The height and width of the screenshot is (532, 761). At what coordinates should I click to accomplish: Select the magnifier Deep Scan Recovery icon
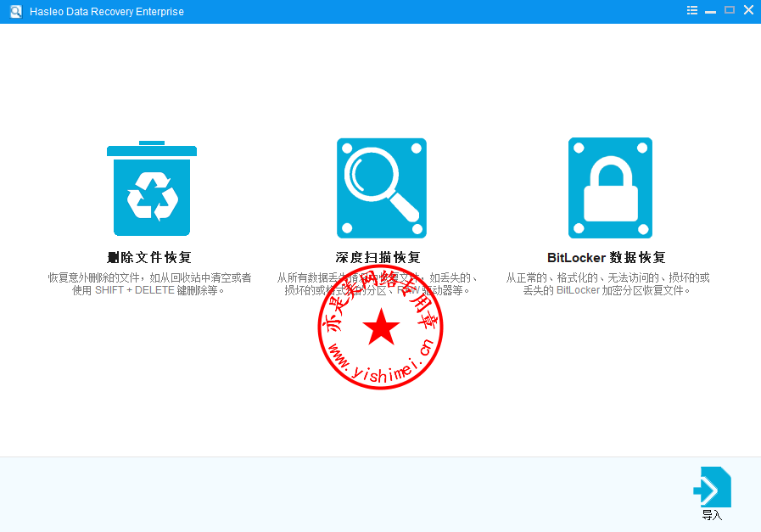tap(382, 188)
